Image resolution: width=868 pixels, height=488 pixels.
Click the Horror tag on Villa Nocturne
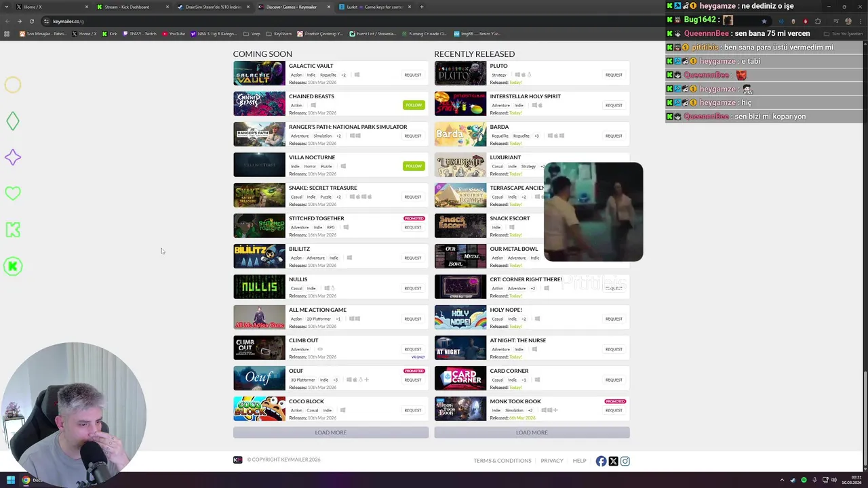tap(310, 166)
